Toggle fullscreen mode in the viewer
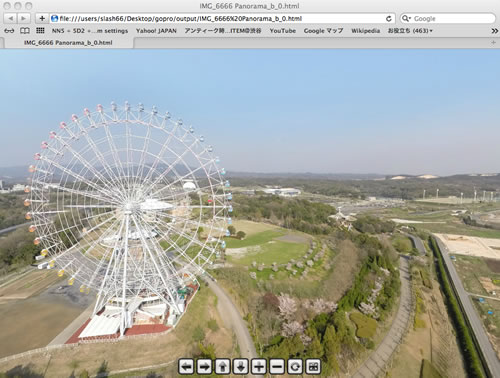The image size is (500, 378). tap(313, 367)
